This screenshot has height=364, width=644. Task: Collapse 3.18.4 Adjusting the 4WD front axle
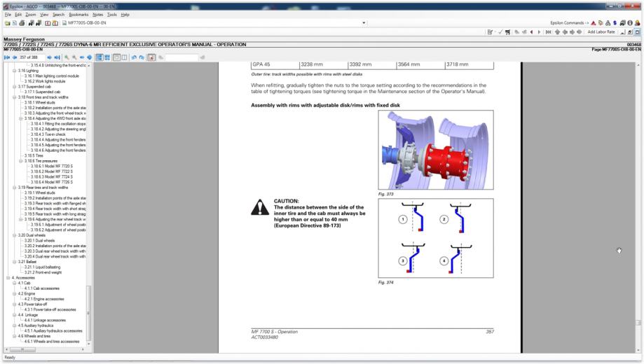click(x=21, y=118)
